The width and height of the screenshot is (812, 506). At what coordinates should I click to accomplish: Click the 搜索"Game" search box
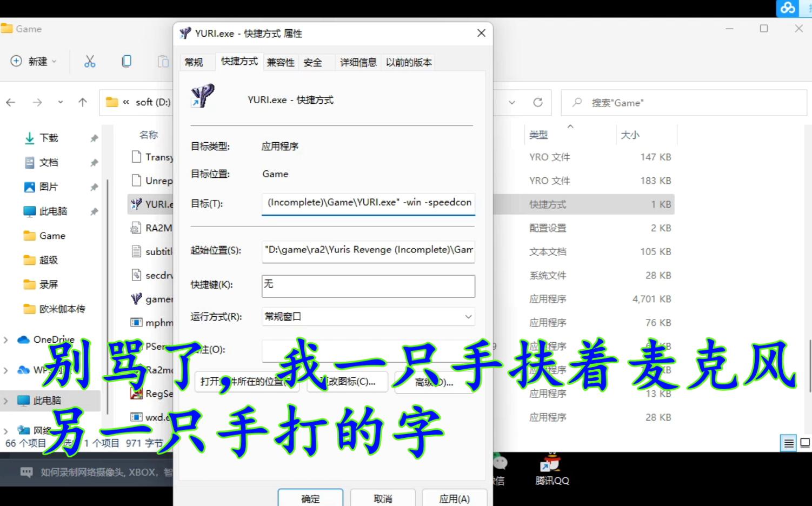point(684,103)
